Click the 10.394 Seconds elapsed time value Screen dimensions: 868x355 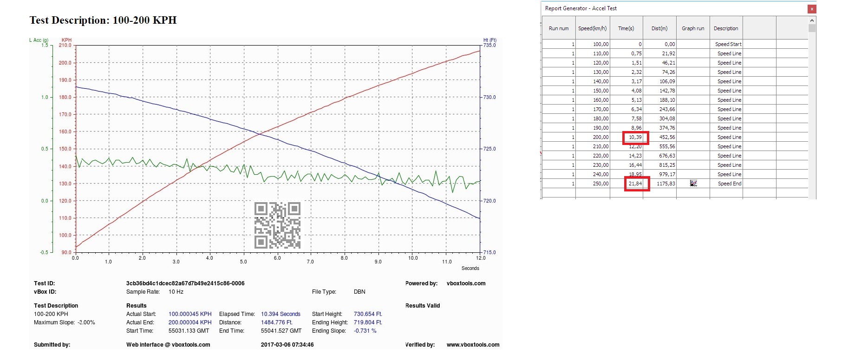coord(281,314)
